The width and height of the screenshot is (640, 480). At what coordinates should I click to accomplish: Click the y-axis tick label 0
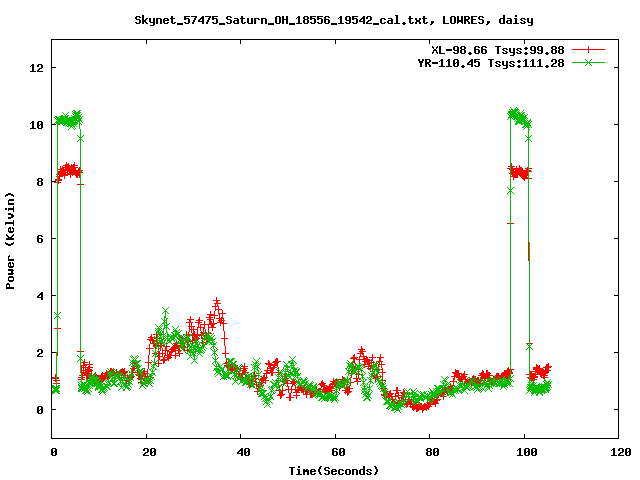40,410
